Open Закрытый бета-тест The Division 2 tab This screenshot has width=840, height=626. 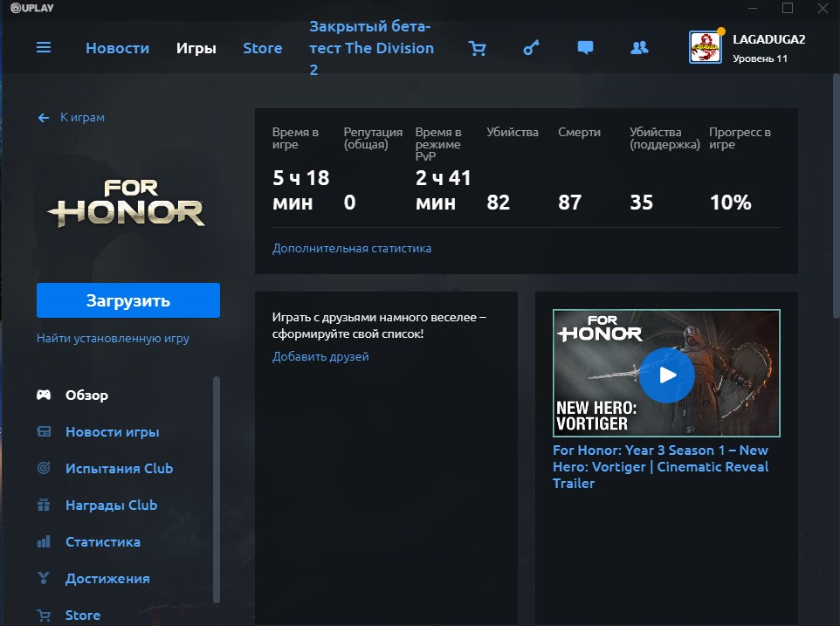tap(371, 48)
